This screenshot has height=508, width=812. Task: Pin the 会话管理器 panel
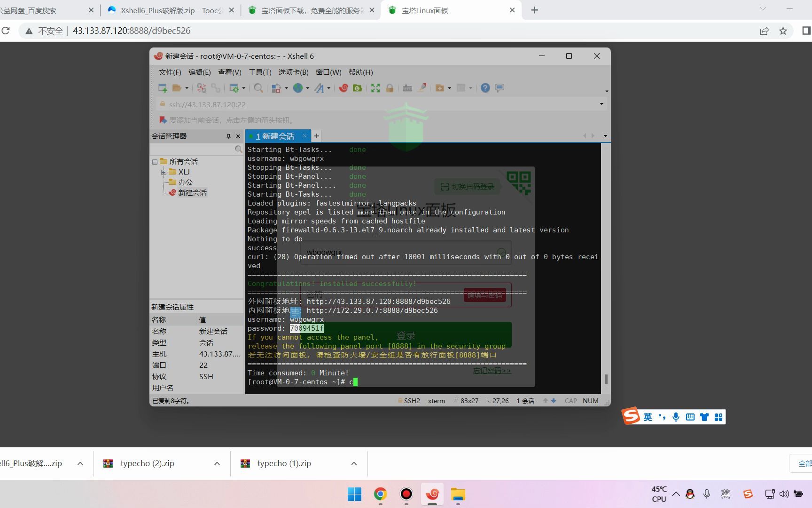(x=228, y=136)
